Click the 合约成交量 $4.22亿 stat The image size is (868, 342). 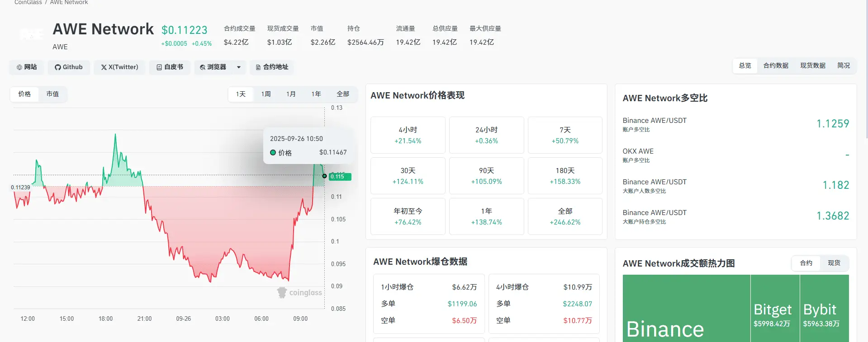click(239, 36)
